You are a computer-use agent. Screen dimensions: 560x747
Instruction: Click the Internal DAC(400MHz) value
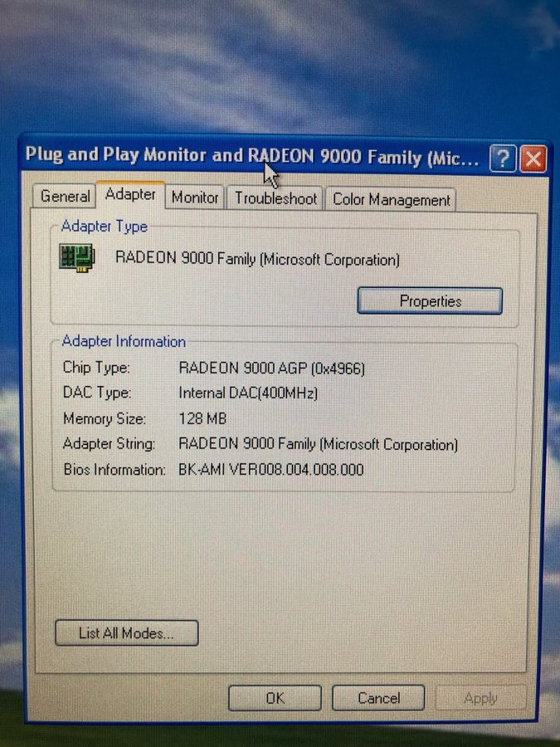point(248,393)
